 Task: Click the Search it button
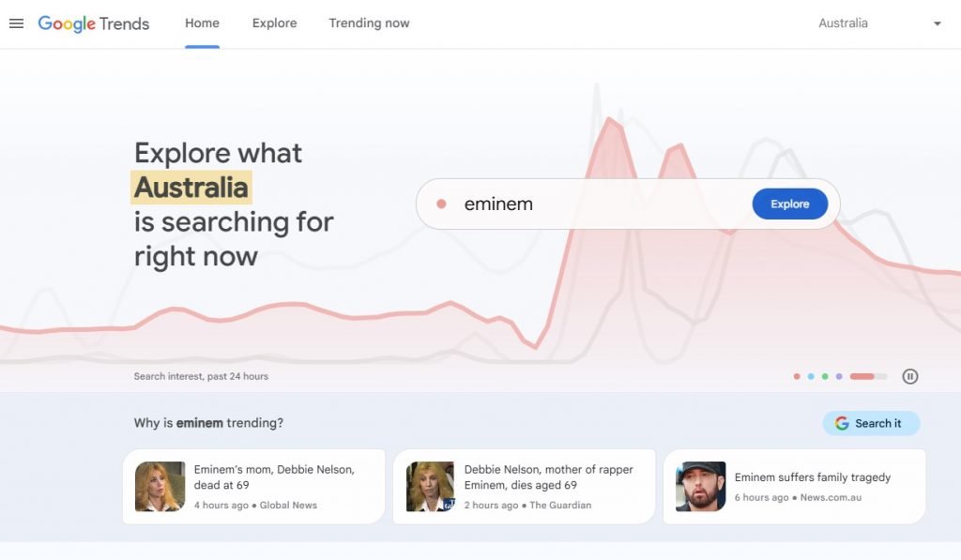pyautogui.click(x=871, y=423)
